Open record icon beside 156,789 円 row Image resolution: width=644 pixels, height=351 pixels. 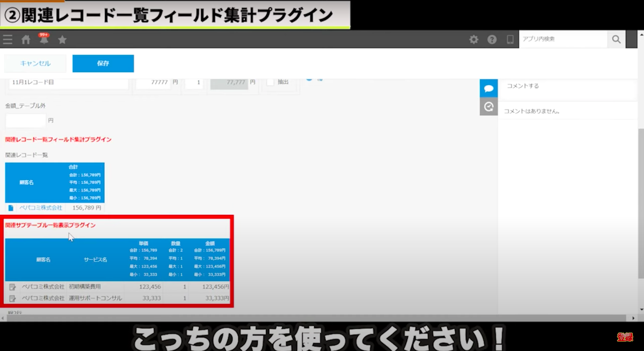(11, 208)
